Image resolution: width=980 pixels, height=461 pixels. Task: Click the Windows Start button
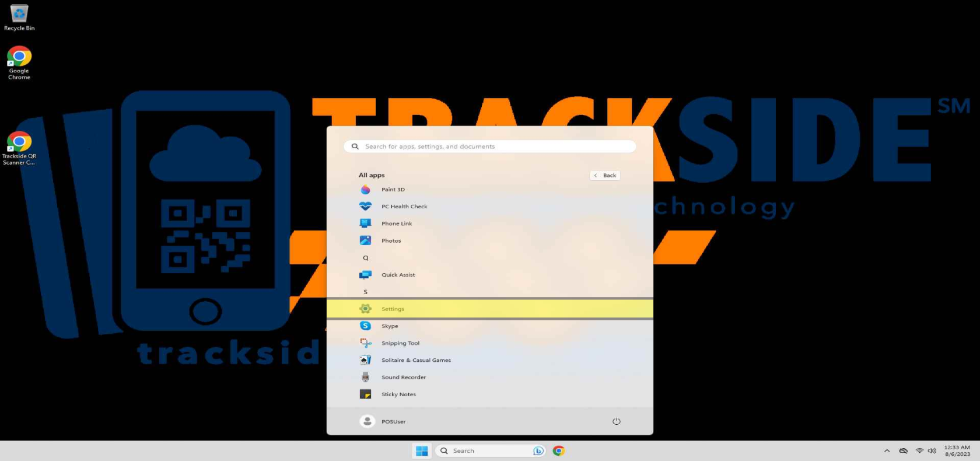(422, 450)
